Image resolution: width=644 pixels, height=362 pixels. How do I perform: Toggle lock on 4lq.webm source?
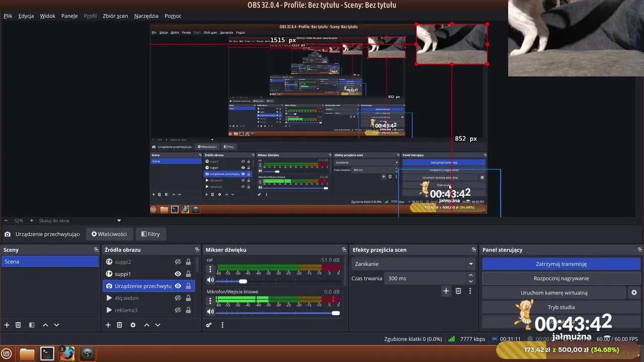click(x=188, y=298)
